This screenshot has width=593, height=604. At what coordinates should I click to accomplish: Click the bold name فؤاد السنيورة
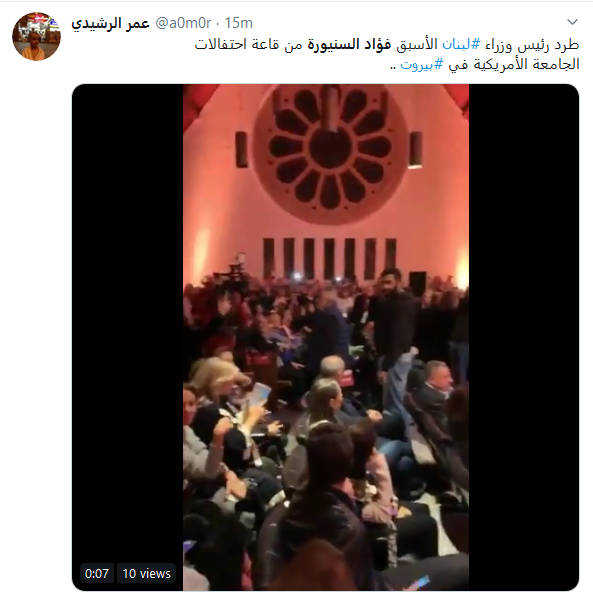click(x=349, y=45)
